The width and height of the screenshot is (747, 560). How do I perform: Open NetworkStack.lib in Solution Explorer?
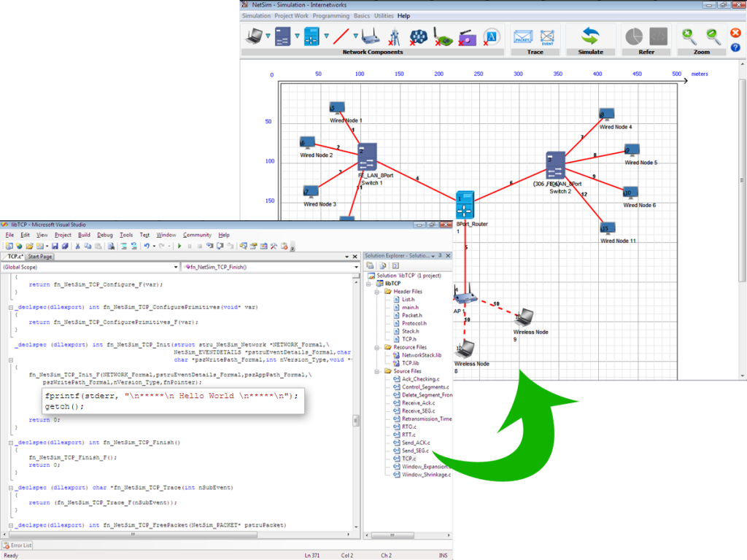click(x=421, y=355)
